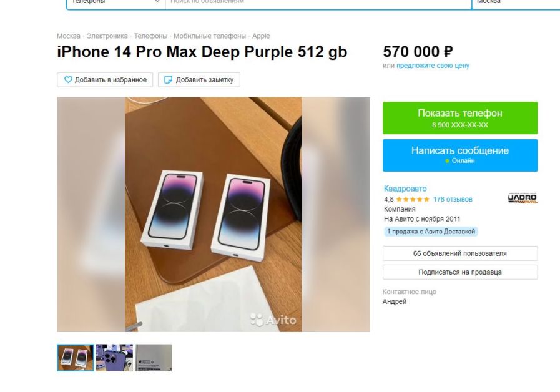The image size is (560, 392).
Task: Click the heart icon to add to favorites
Action: click(68, 80)
